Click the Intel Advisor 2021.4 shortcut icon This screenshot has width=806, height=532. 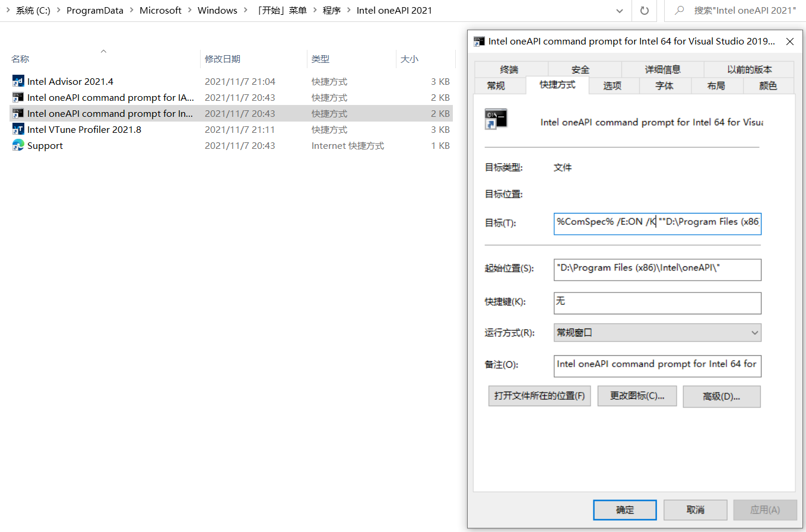point(18,81)
